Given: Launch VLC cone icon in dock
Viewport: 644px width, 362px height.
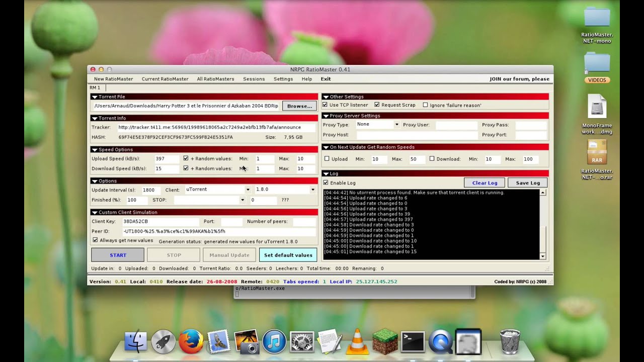Looking at the screenshot, I should 358,341.
